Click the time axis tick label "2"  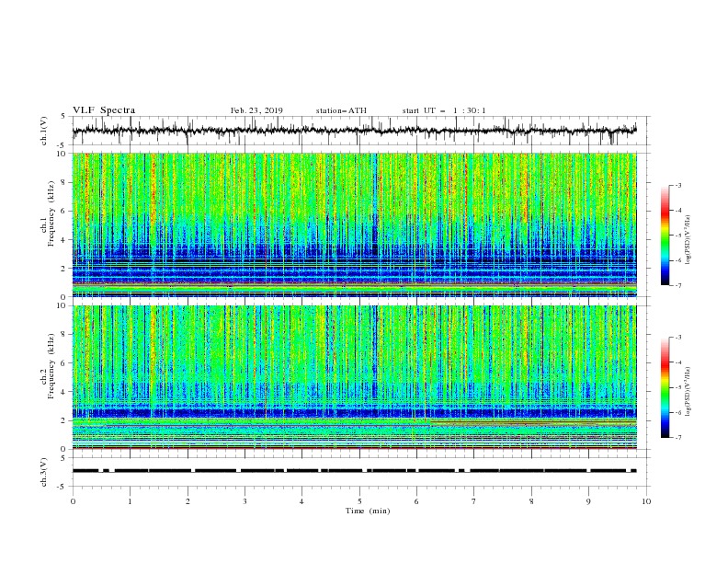click(x=188, y=501)
